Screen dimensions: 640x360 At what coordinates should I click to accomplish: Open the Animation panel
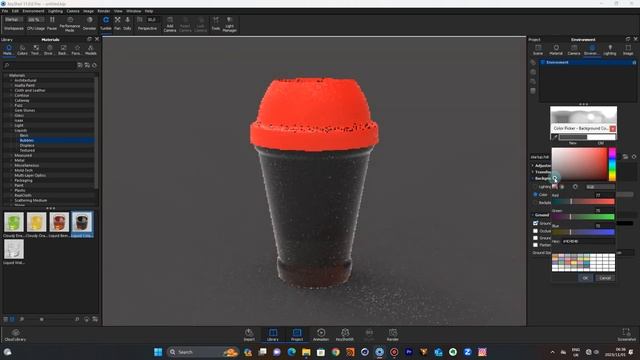(321, 335)
